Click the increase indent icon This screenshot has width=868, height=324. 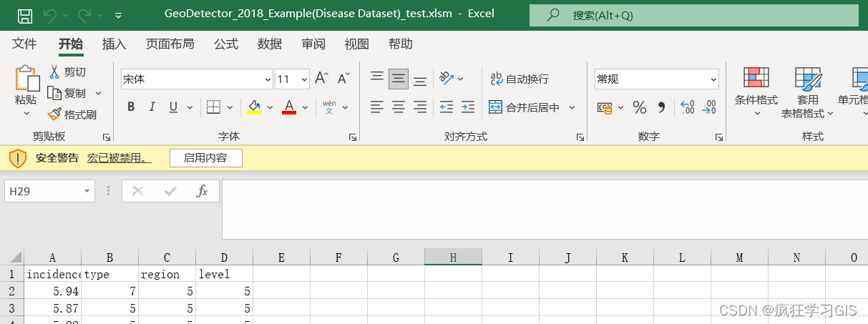[468, 107]
